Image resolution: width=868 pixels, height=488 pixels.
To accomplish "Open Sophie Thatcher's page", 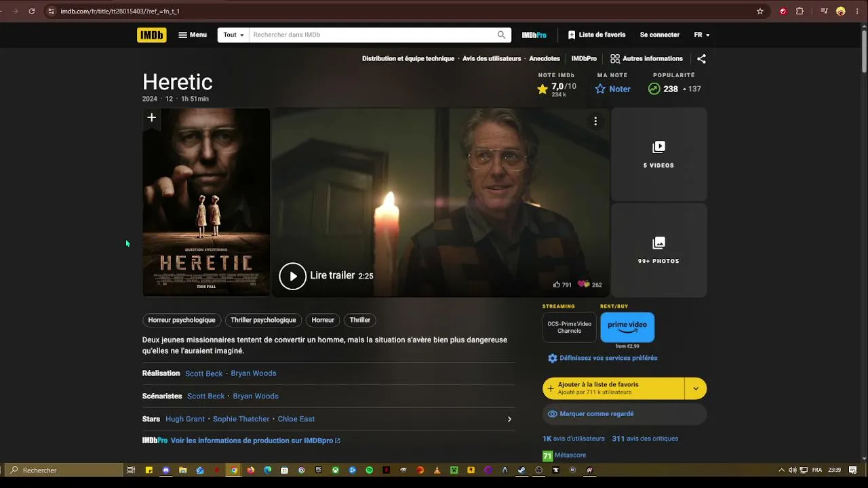I will [x=241, y=419].
